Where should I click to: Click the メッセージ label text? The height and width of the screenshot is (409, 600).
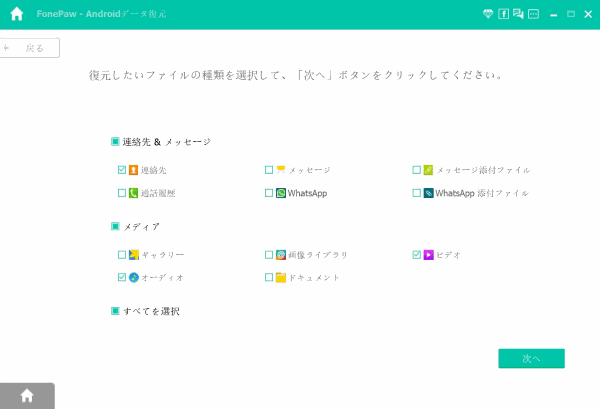pos(309,170)
